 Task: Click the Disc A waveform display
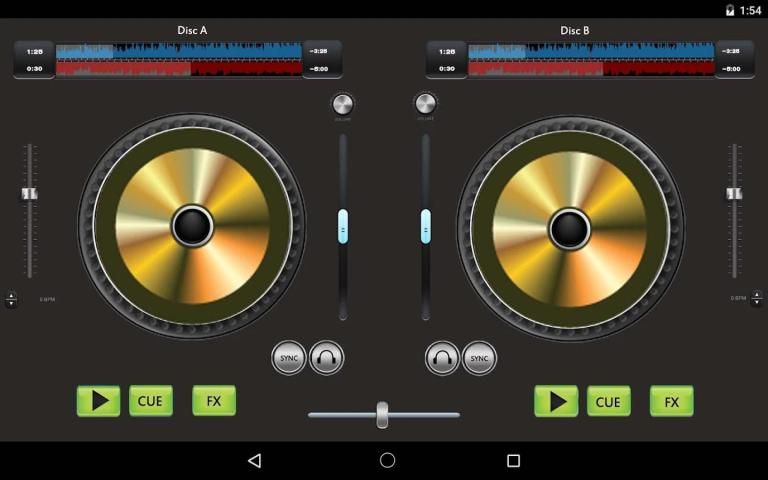tap(179, 59)
